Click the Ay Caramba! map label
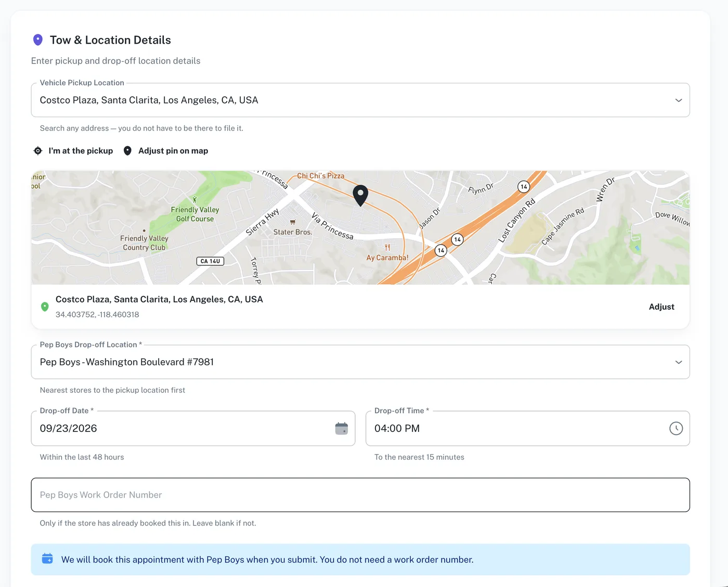The height and width of the screenshot is (587, 728). click(x=387, y=258)
